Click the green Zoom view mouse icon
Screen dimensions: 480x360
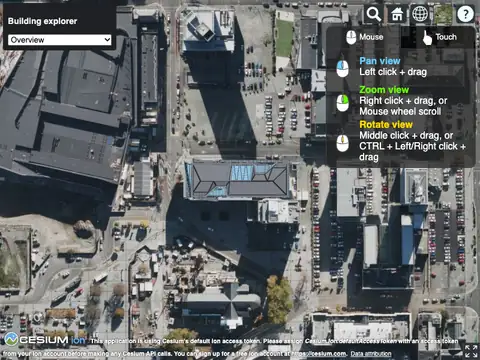coord(343,103)
